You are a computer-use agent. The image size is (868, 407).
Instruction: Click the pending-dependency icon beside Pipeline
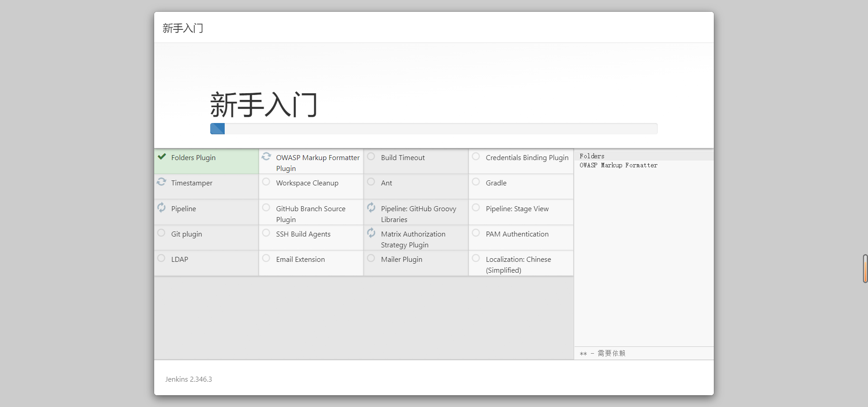coord(161,208)
